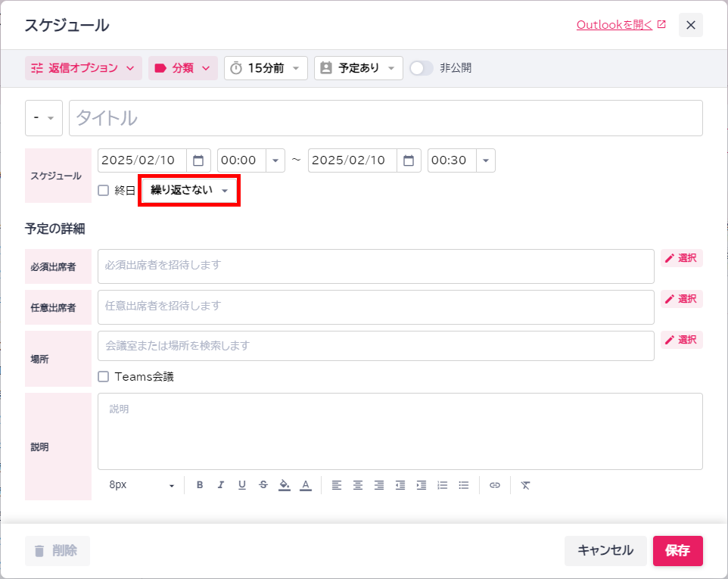Open the background fill color tool
This screenshot has height=579, width=728.
click(284, 484)
